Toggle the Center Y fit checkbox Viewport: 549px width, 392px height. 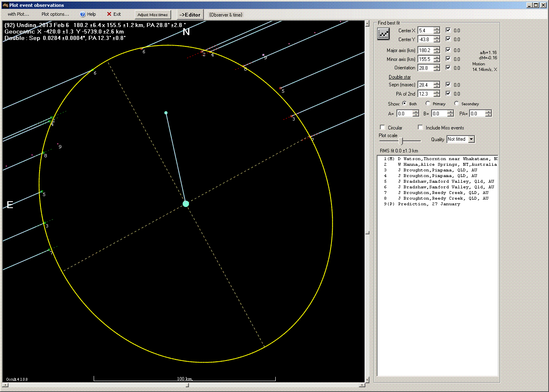pyautogui.click(x=448, y=39)
